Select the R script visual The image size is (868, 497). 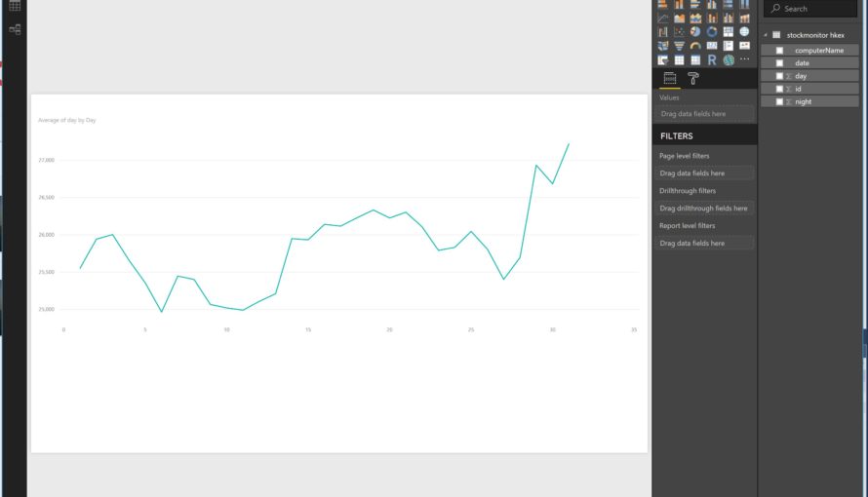712,59
